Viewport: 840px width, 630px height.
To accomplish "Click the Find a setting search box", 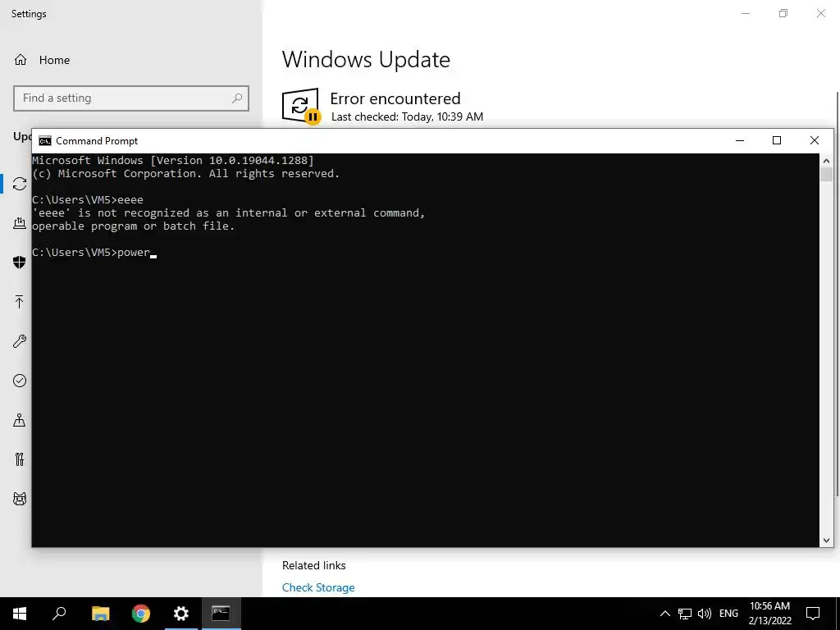I will [131, 98].
